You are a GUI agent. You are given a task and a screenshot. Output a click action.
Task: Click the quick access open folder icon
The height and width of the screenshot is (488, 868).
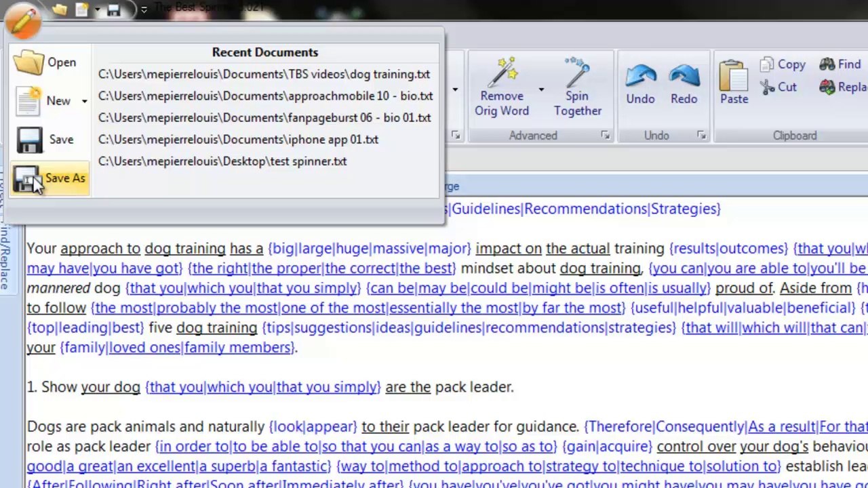tap(60, 9)
